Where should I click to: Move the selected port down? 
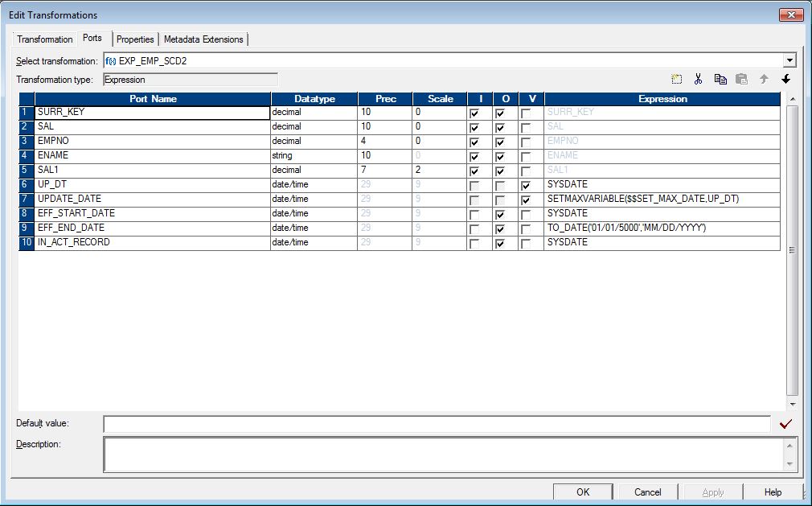(786, 78)
